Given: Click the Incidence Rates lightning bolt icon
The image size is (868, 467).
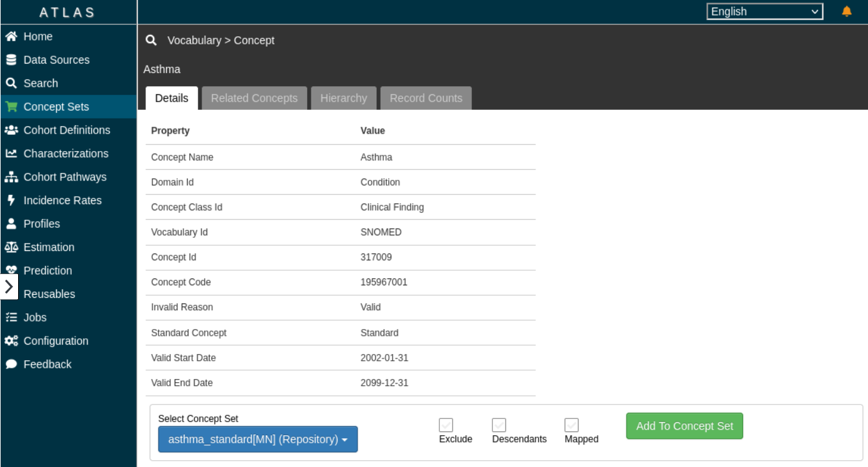Looking at the screenshot, I should (11, 200).
